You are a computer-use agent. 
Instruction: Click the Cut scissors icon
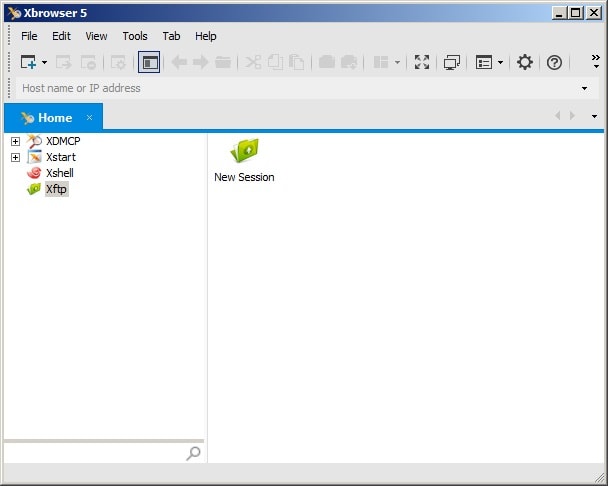coord(253,62)
